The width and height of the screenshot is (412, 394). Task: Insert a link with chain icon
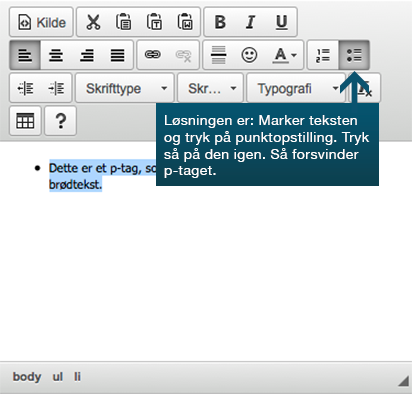click(x=153, y=55)
